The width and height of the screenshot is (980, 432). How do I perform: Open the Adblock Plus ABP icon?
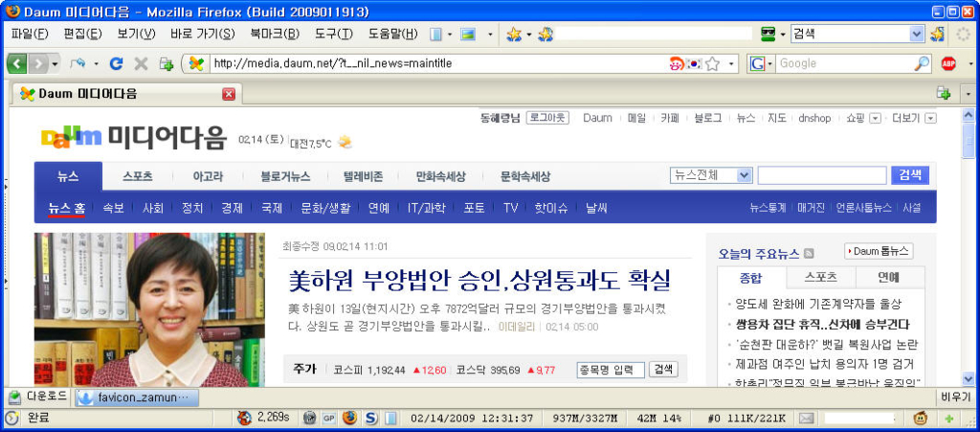pos(948,63)
